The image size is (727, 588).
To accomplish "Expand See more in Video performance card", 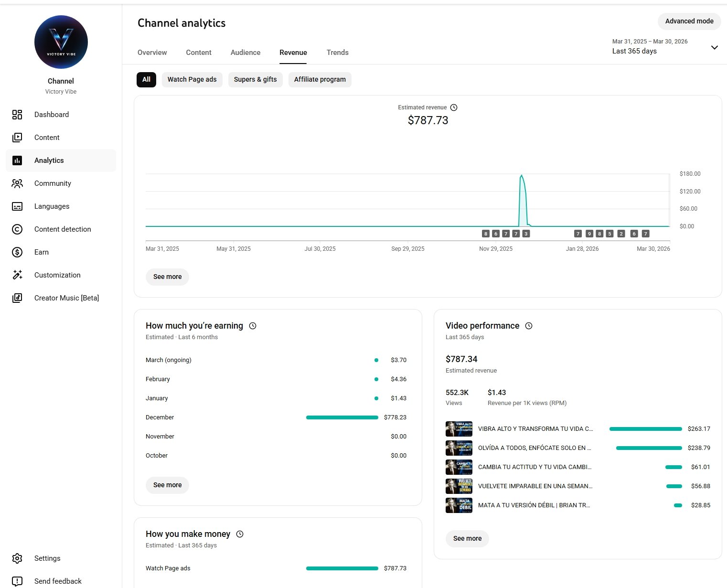I will pyautogui.click(x=467, y=539).
